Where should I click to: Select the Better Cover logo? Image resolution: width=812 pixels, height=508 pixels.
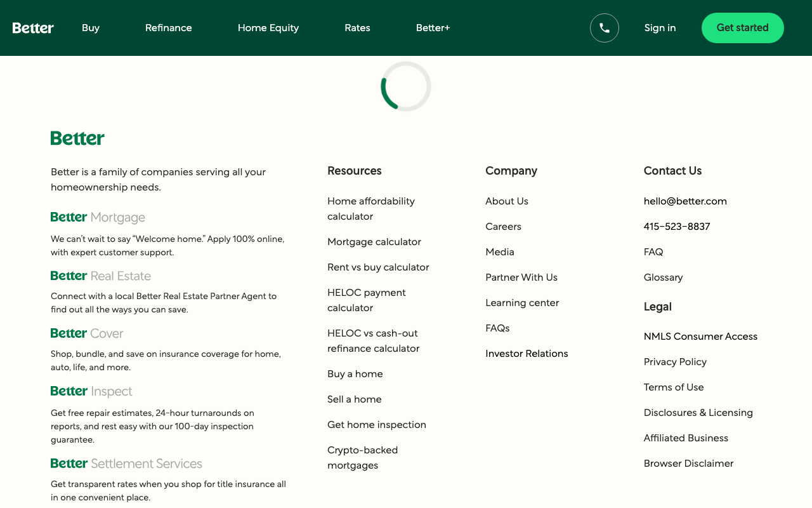tap(87, 333)
